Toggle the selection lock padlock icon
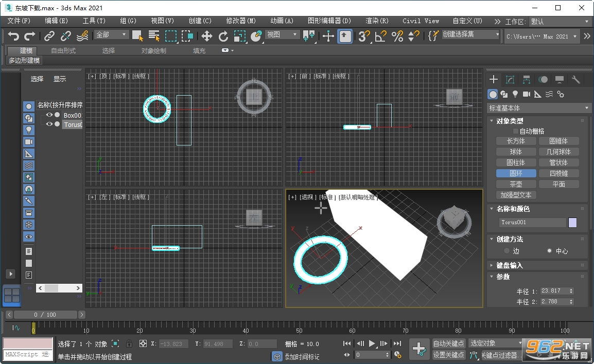Viewport: 594px width, 364px height. (129, 343)
